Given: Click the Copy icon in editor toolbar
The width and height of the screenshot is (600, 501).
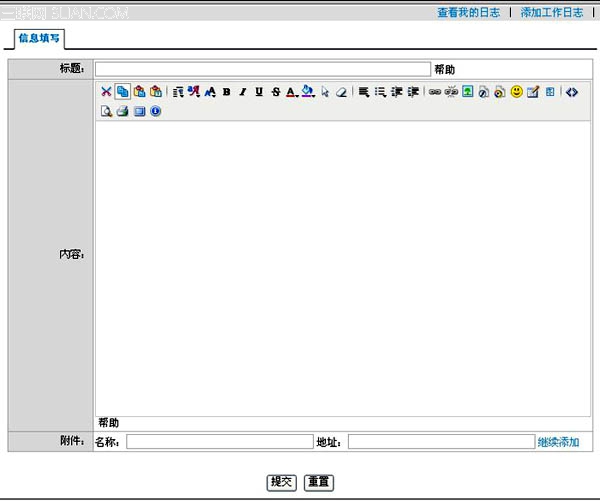Looking at the screenshot, I should [122, 92].
